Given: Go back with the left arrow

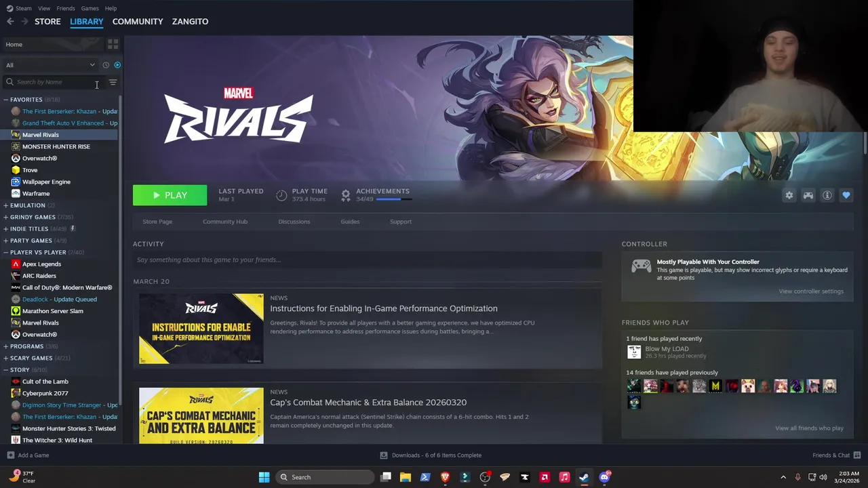Looking at the screenshot, I should pos(10,22).
